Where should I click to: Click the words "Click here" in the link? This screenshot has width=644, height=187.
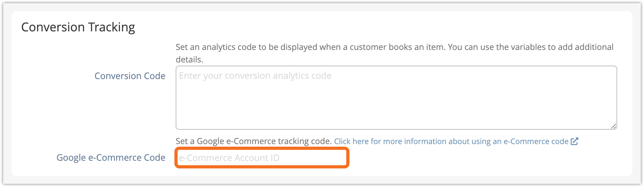351,141
